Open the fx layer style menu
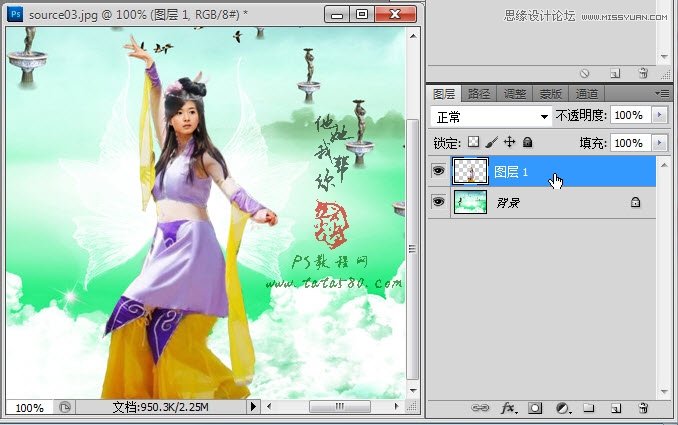This screenshot has width=678, height=425. point(508,408)
